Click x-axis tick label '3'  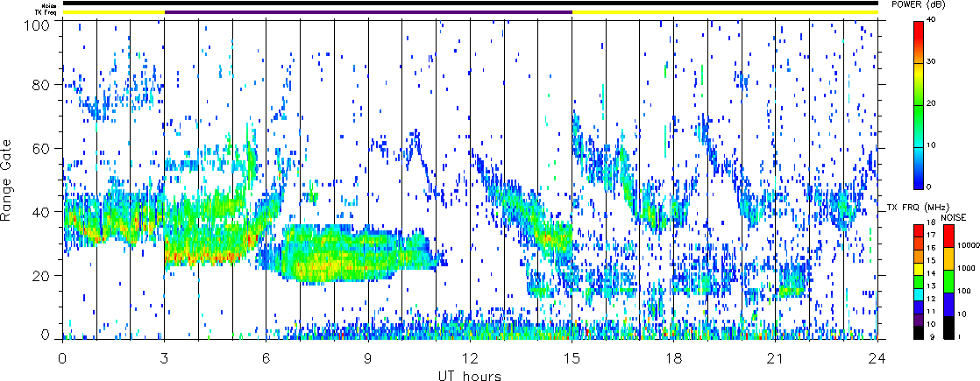click(x=165, y=358)
